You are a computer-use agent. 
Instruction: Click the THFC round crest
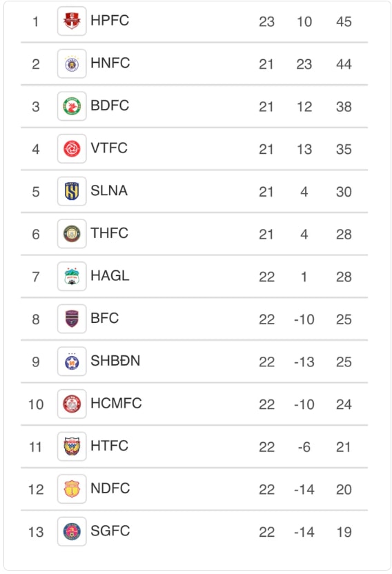pyautogui.click(x=72, y=234)
